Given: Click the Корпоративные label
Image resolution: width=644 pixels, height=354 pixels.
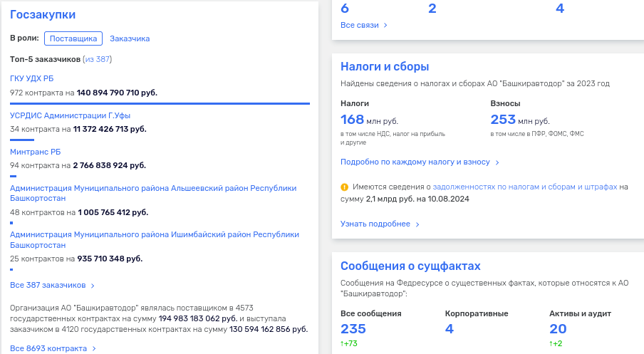Looking at the screenshot, I should [477, 313].
